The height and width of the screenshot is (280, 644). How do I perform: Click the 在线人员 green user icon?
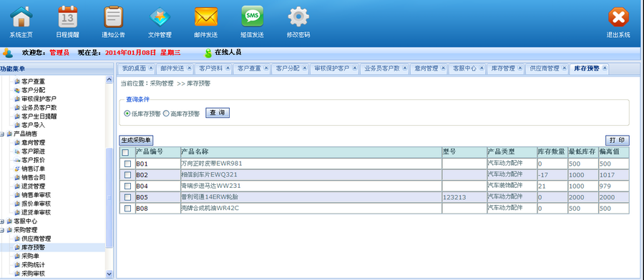tap(208, 53)
